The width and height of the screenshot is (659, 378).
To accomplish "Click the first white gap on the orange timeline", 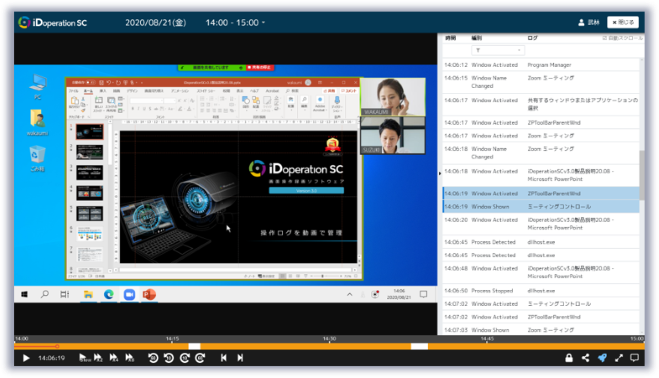I will pyautogui.click(x=194, y=346).
